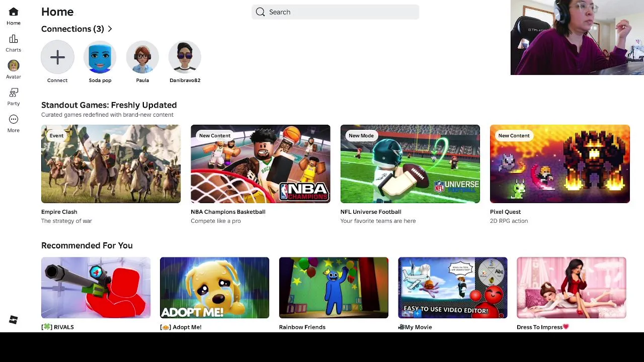Open RIVALS game thumbnail
The image size is (644, 362).
96,288
